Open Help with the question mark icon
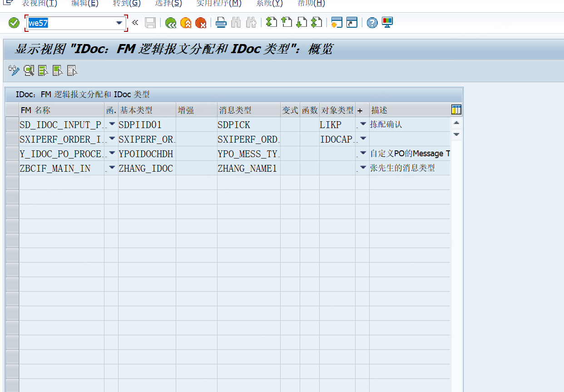This screenshot has height=392, width=564. tap(371, 22)
